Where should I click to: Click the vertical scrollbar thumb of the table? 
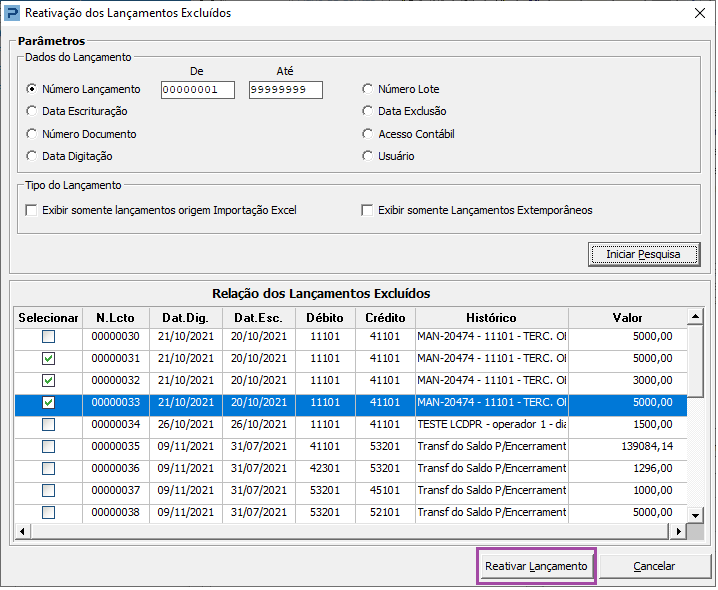click(696, 361)
